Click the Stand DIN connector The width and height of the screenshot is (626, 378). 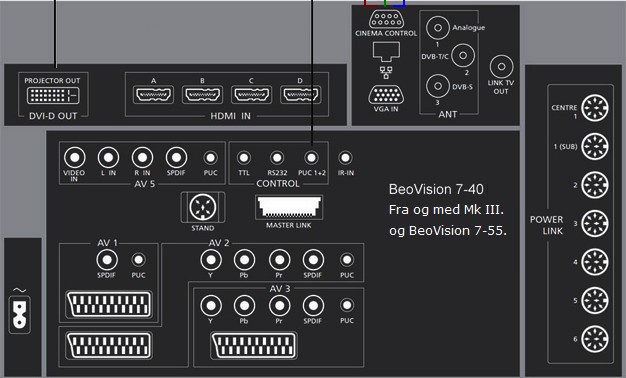tap(203, 207)
